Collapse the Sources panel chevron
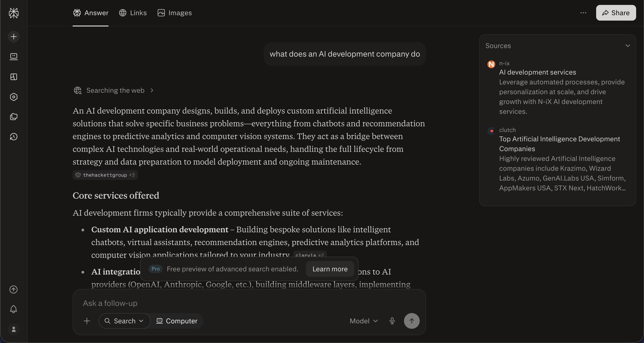Screen dimensions: 644x343 [628, 45]
